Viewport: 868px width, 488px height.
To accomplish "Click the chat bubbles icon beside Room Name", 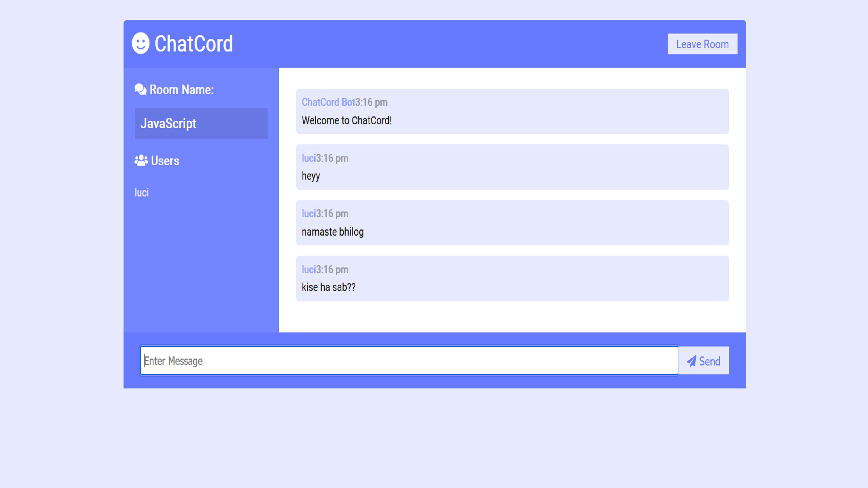I will pyautogui.click(x=141, y=89).
